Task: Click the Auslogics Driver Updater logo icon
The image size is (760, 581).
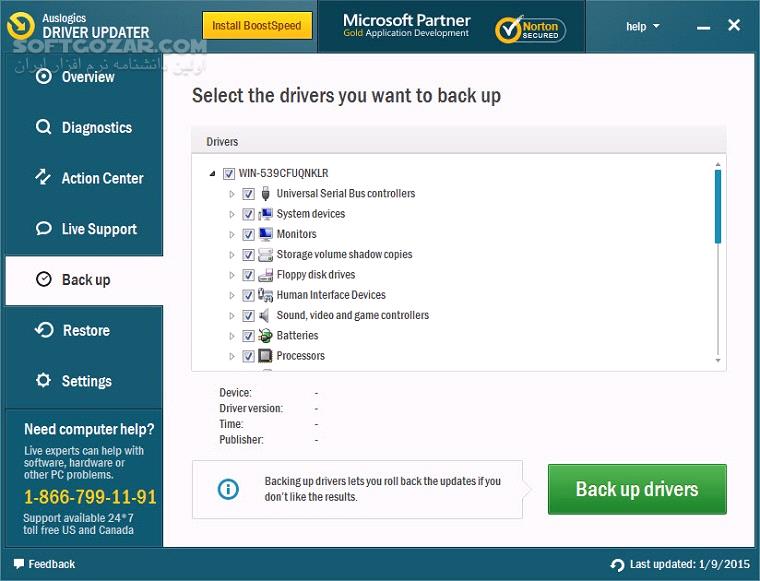Action: click(21, 25)
